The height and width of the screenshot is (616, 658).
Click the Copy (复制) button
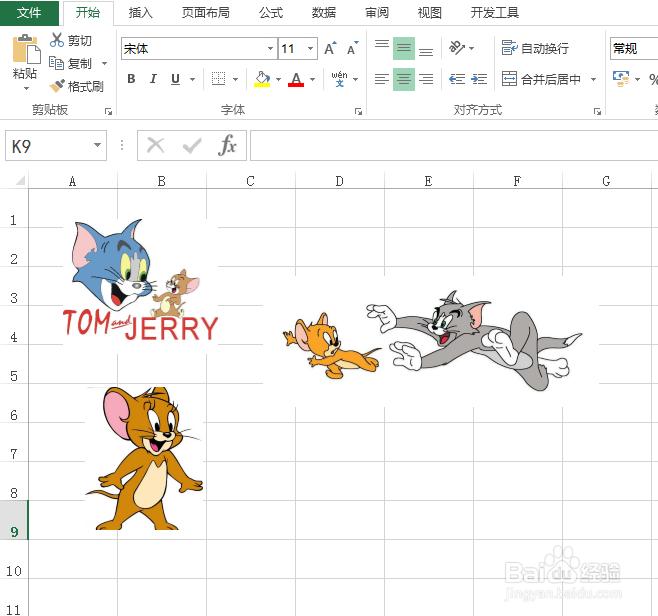[70, 63]
